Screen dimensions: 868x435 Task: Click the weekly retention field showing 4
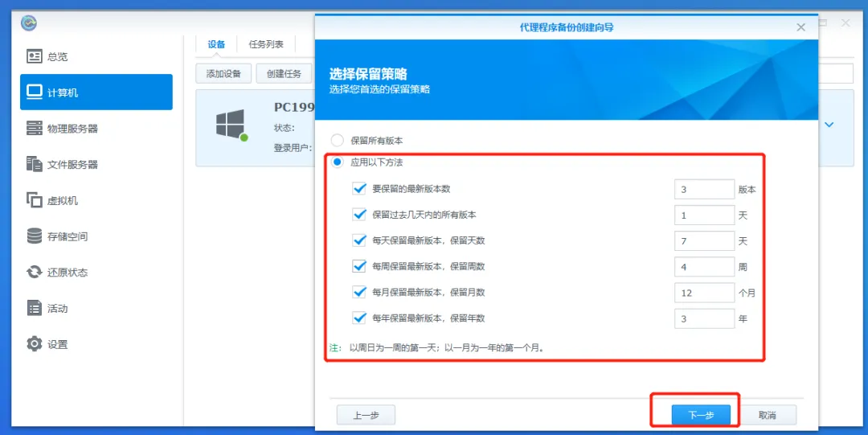(x=704, y=266)
